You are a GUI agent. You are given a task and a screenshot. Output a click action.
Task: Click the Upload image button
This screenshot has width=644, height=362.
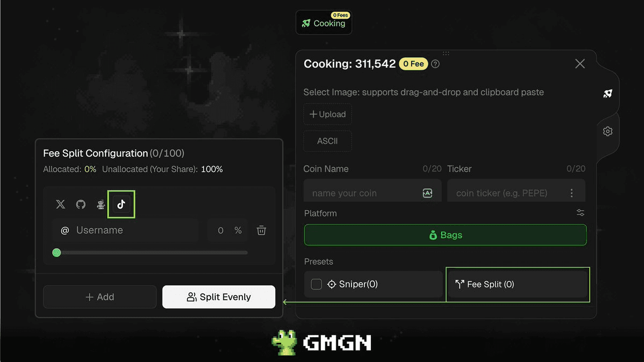coord(328,114)
